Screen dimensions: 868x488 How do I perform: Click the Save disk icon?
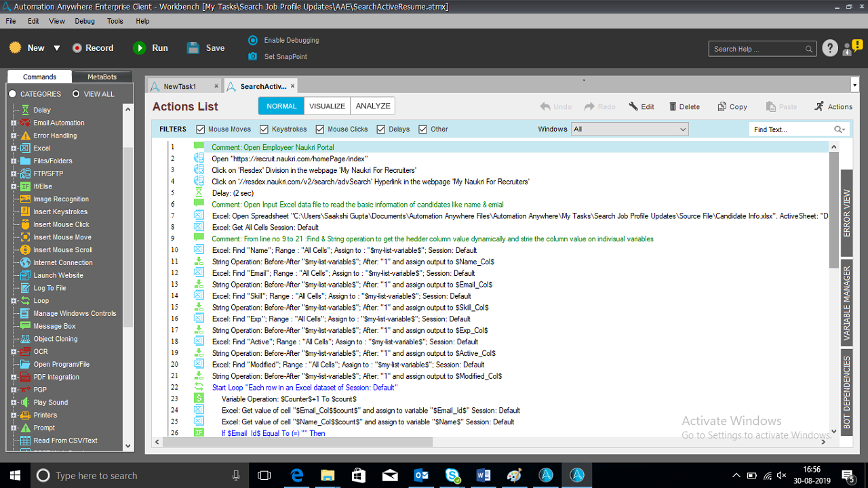pos(193,48)
